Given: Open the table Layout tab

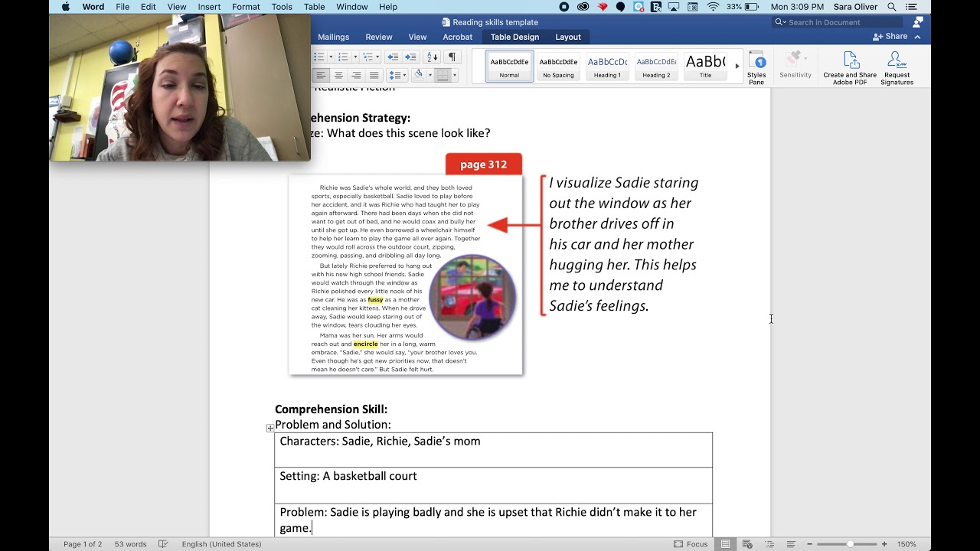Looking at the screenshot, I should 568,37.
